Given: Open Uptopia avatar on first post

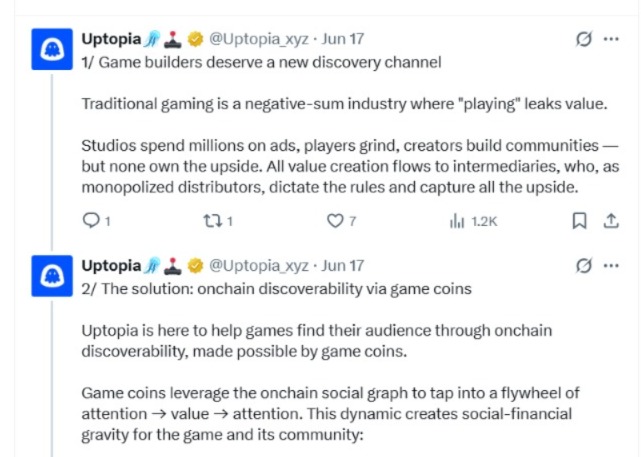Looking at the screenshot, I should click(52, 49).
